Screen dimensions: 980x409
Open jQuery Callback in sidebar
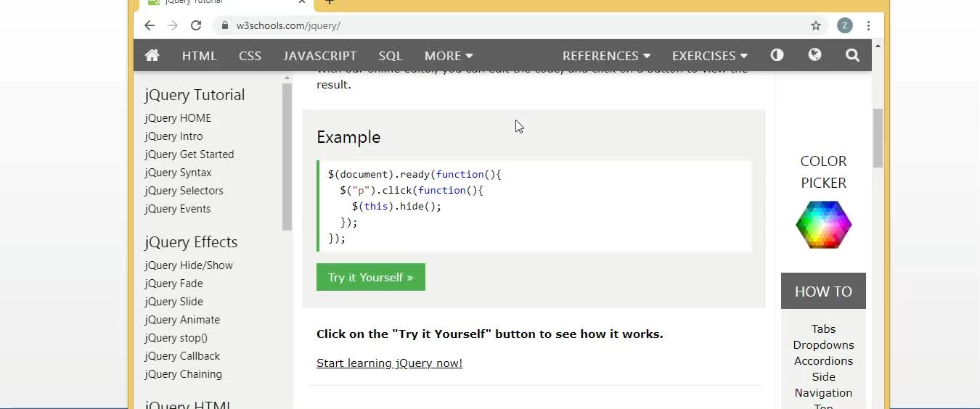click(182, 355)
